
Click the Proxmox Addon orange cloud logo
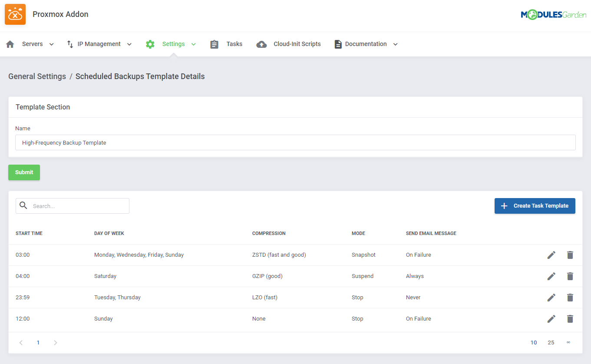(x=15, y=14)
